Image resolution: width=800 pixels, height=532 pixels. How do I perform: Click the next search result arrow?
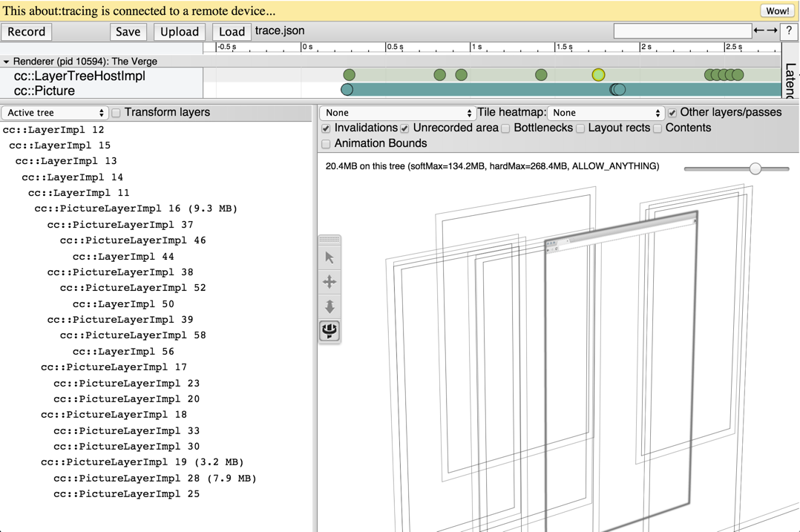[772, 31]
